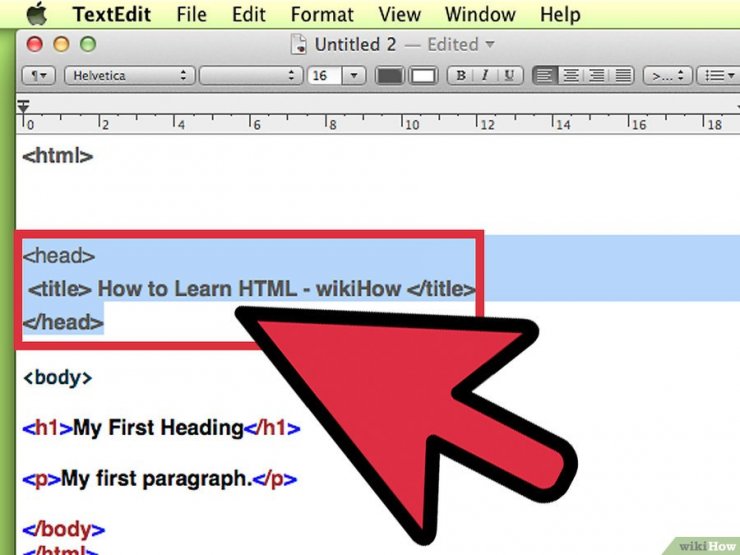Align text right
Image resolution: width=740 pixels, height=555 pixels.
(x=597, y=76)
